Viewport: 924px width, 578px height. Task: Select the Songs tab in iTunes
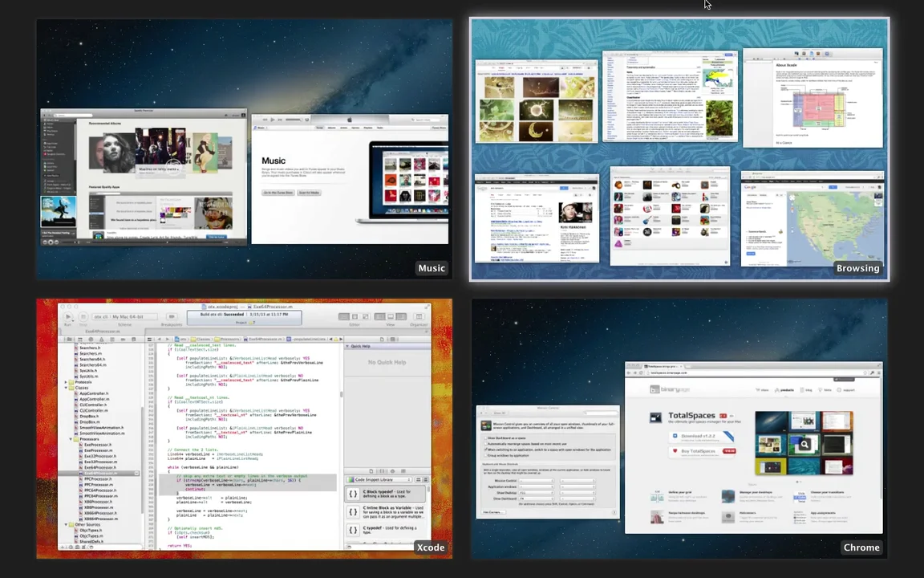point(320,128)
